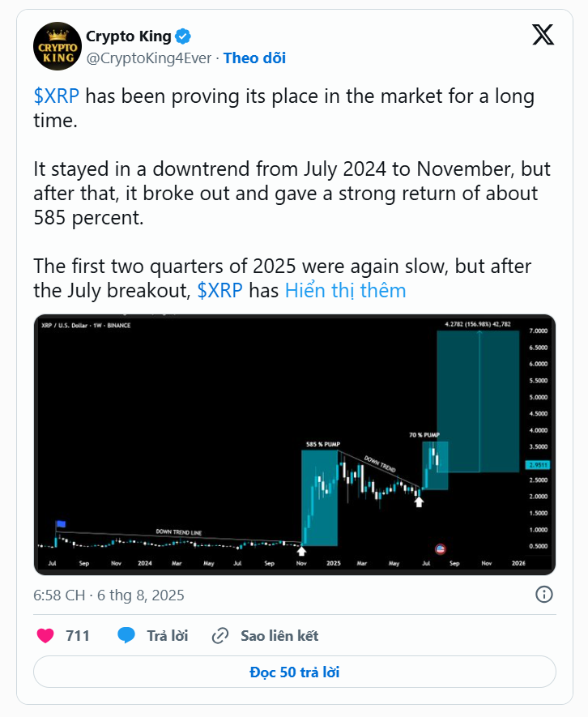The height and width of the screenshot is (717, 588).
Task: Open the "Đọc 50 trả lời" button
Action: pos(294,672)
